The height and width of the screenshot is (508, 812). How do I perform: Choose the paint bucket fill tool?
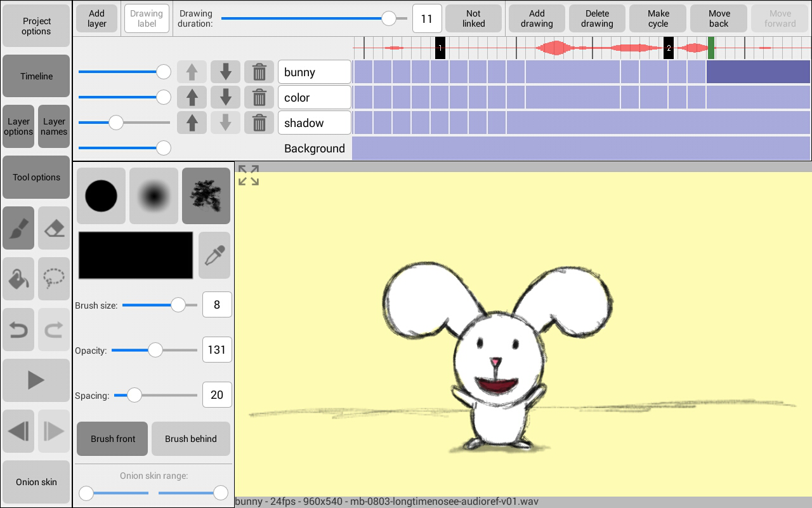click(18, 279)
